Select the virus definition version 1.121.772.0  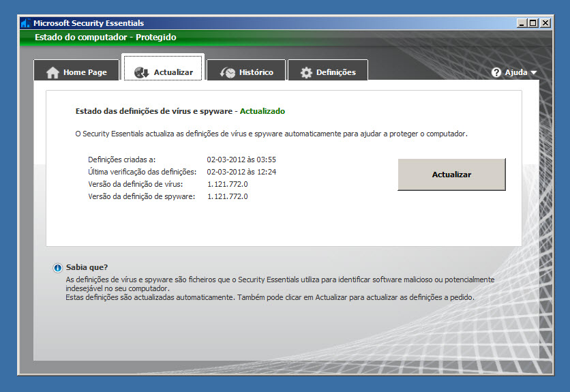click(228, 184)
